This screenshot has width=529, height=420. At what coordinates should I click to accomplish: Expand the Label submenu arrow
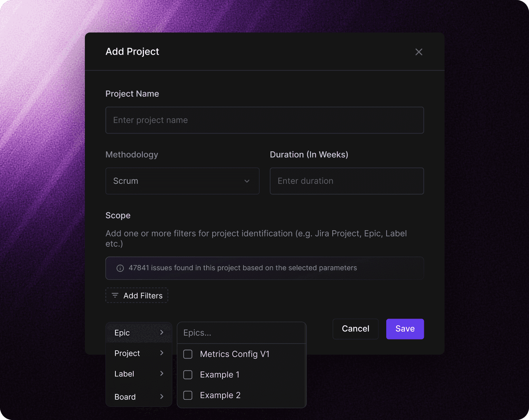click(x=162, y=374)
